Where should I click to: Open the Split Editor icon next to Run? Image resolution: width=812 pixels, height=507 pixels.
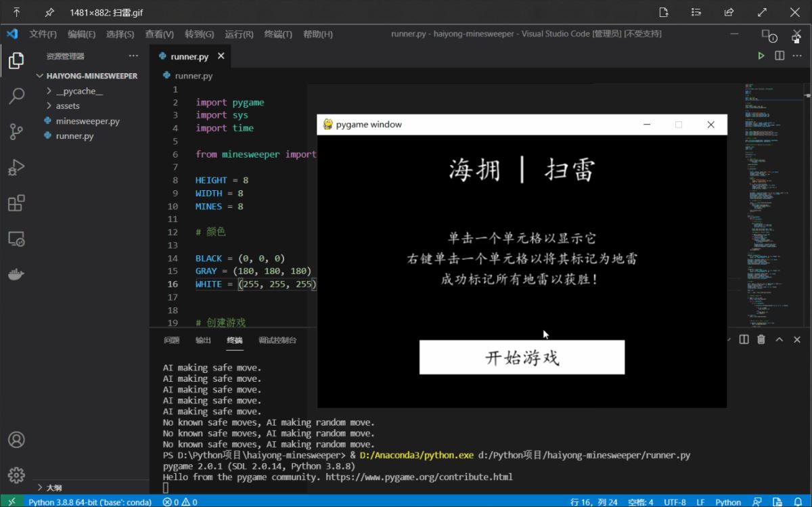coord(779,56)
